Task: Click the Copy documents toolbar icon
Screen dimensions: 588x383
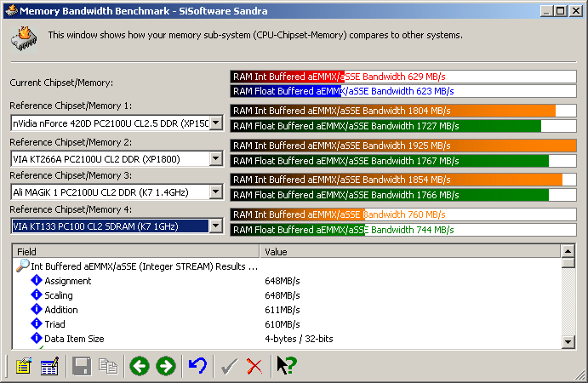Action: [x=108, y=366]
